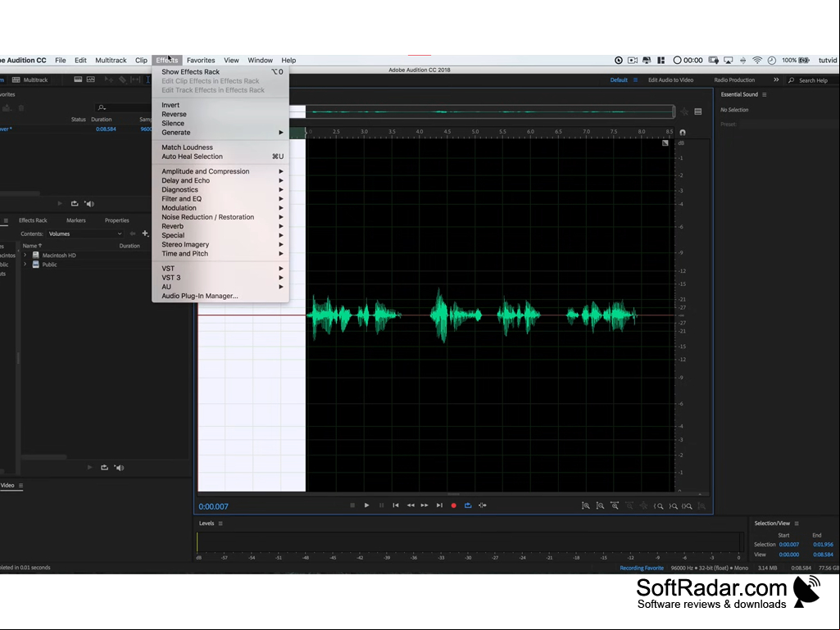Switch to Multitrack view button
840x630 pixels.
click(x=30, y=79)
